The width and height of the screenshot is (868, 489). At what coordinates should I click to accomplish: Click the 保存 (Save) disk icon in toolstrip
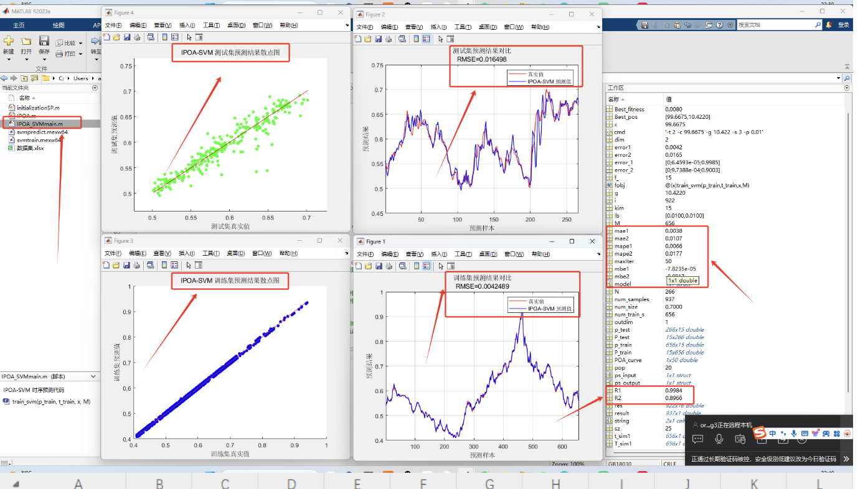pyautogui.click(x=44, y=40)
